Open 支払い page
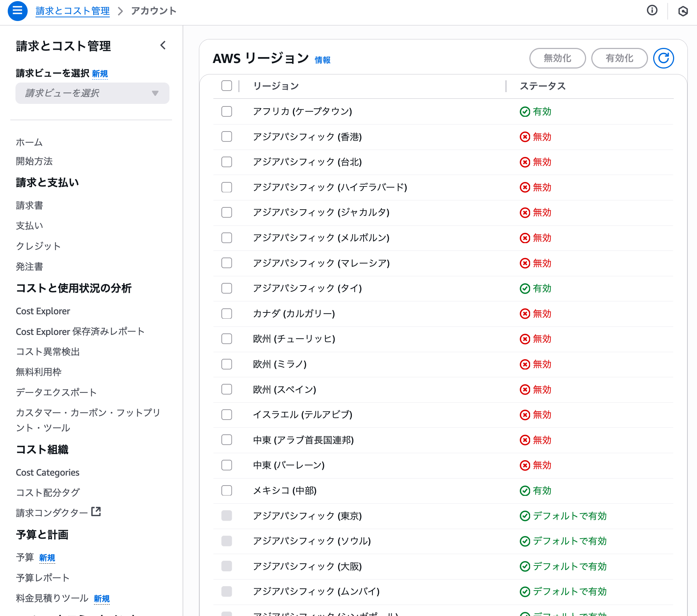 tap(29, 225)
